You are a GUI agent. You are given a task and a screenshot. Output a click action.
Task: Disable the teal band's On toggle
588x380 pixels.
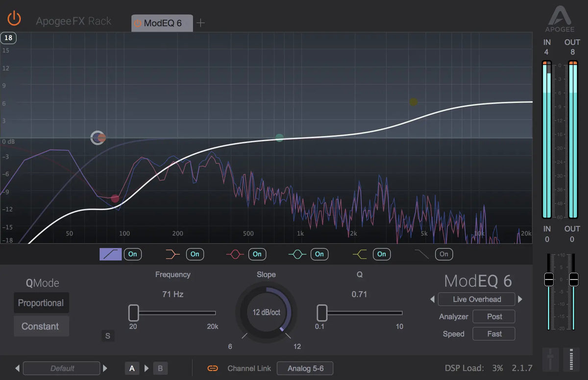pos(319,254)
